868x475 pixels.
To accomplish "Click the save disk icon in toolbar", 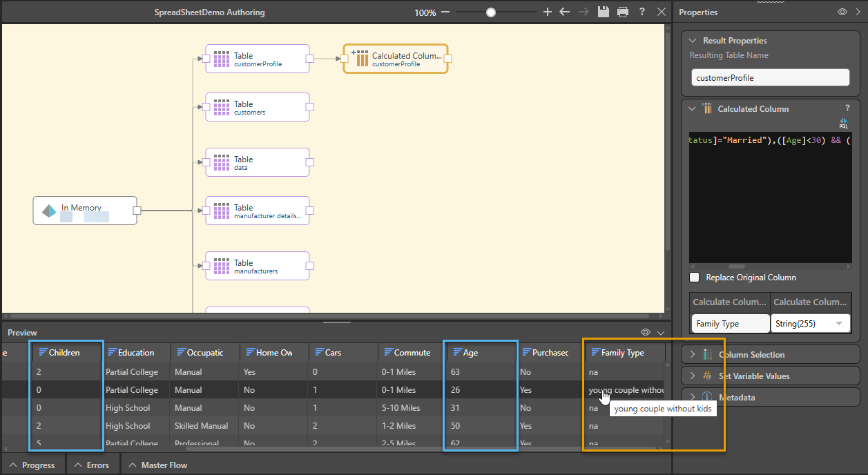I will tap(604, 12).
